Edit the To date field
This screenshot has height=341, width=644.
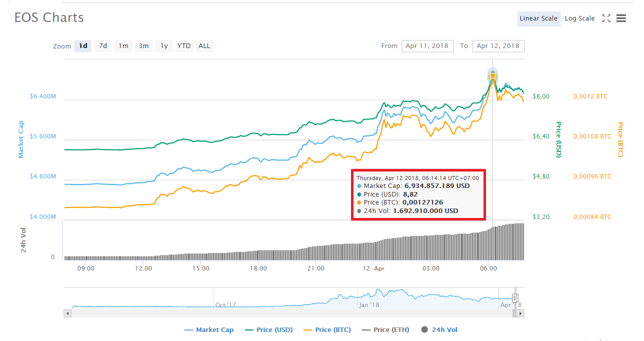(498, 46)
